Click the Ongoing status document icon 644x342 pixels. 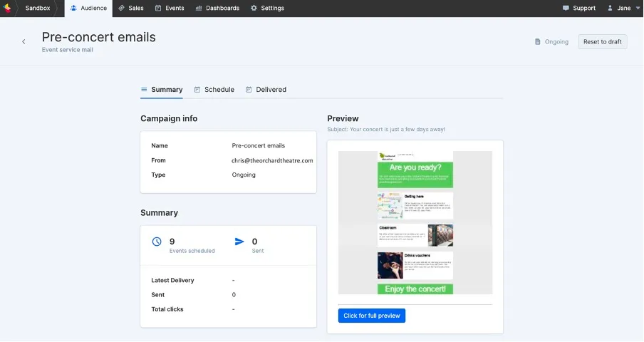(538, 41)
